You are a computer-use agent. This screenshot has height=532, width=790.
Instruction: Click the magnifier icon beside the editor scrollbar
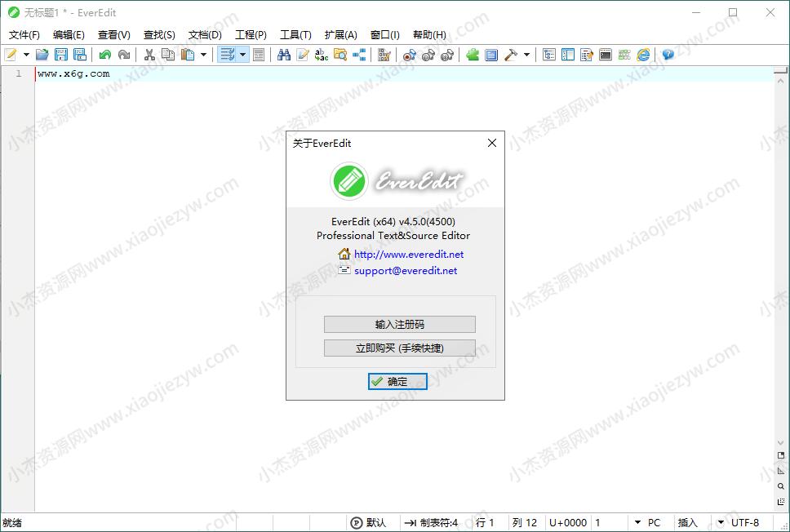pos(781,486)
